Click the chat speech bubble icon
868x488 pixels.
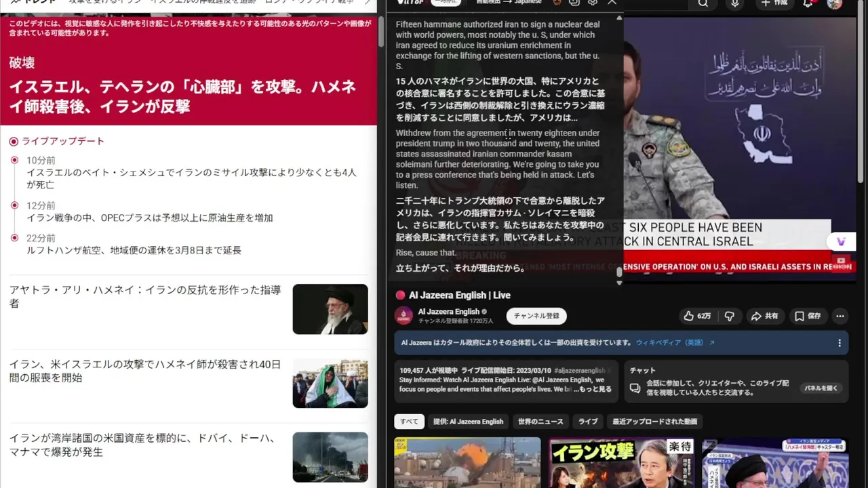[x=635, y=388]
